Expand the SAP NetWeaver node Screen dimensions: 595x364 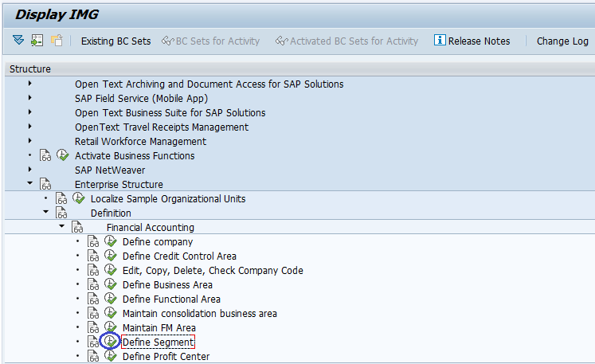(x=30, y=170)
